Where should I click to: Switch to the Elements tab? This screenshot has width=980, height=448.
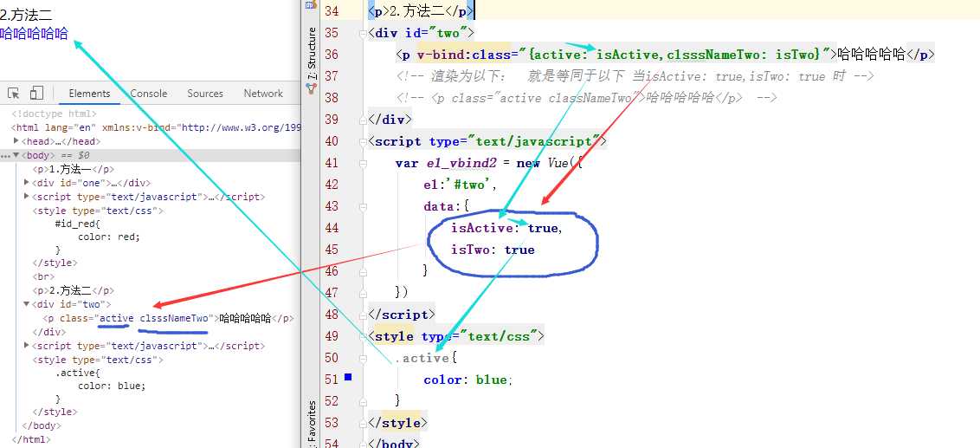pos(89,94)
